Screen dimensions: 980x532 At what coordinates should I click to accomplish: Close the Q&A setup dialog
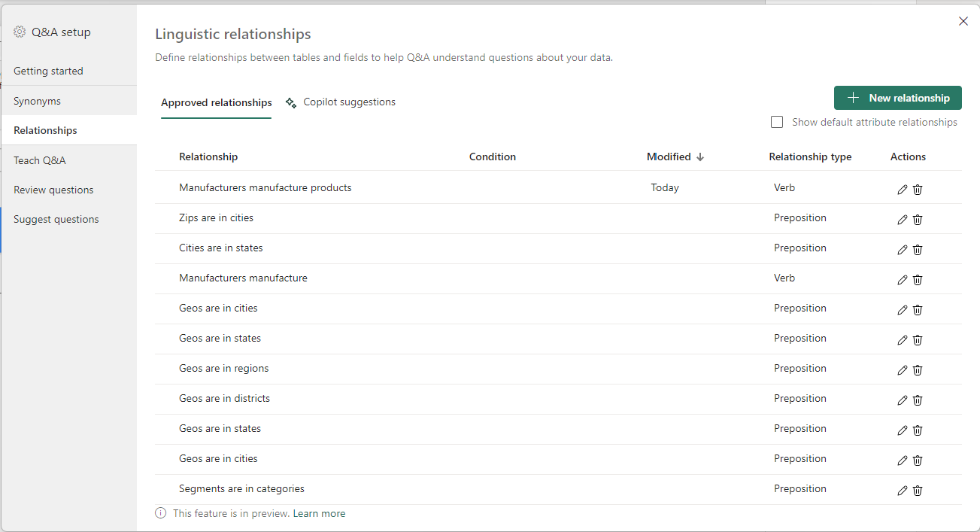tap(963, 21)
